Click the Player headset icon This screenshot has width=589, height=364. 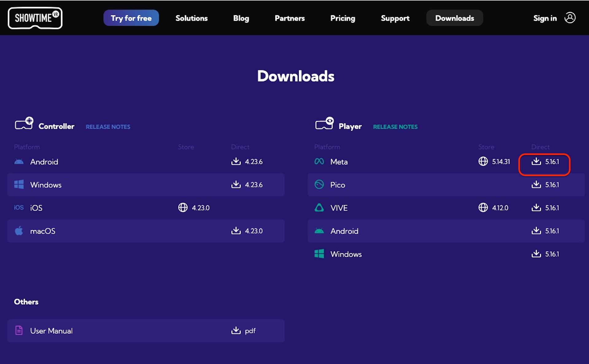coord(324,123)
